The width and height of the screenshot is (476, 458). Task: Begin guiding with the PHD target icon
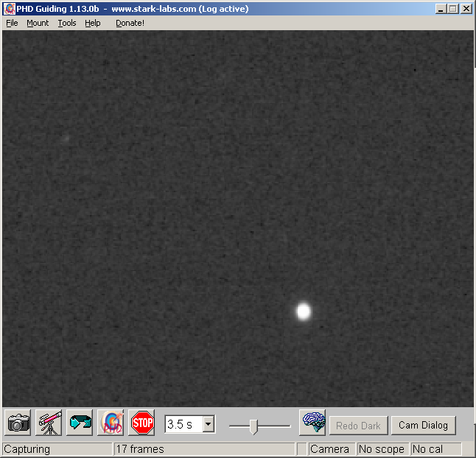tap(111, 423)
